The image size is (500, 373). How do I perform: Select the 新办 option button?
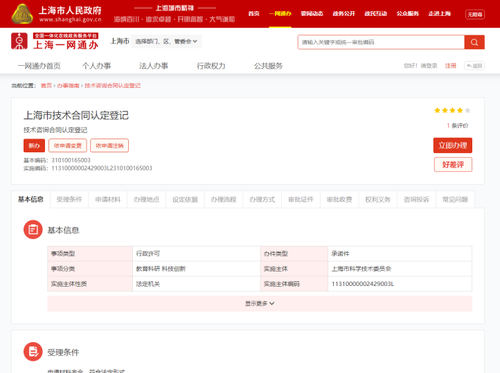tap(34, 145)
